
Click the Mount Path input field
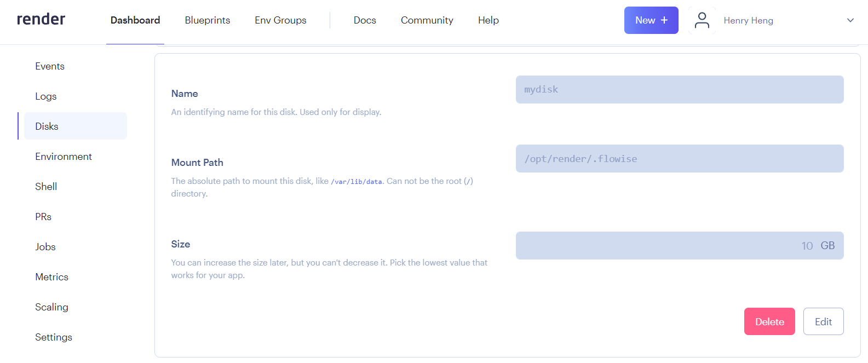click(x=679, y=159)
